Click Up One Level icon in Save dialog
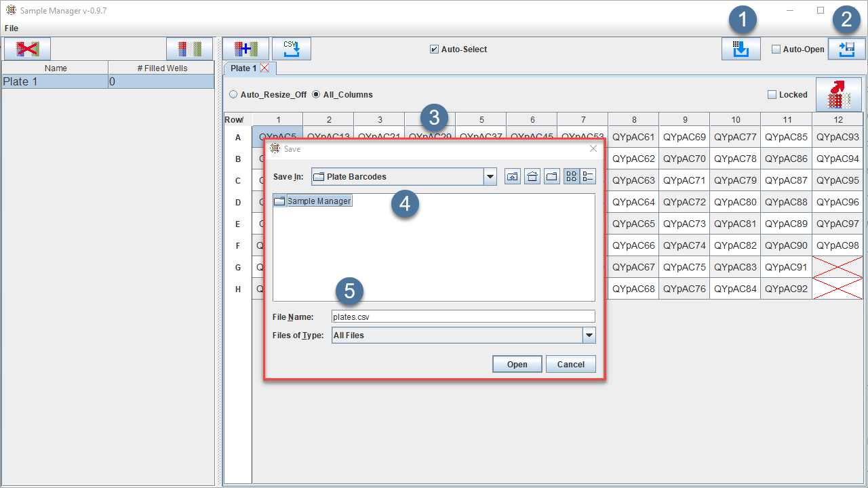 [513, 177]
